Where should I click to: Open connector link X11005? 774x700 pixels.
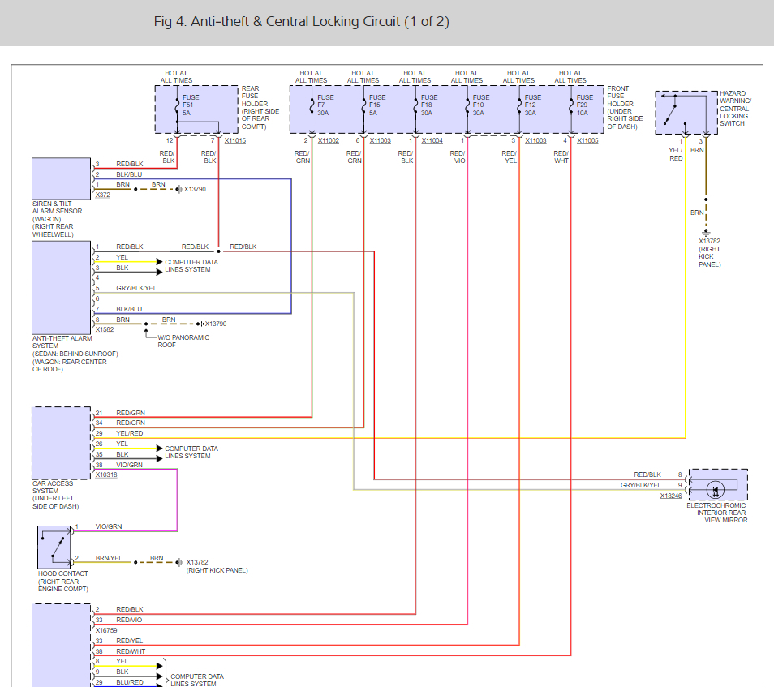(587, 140)
